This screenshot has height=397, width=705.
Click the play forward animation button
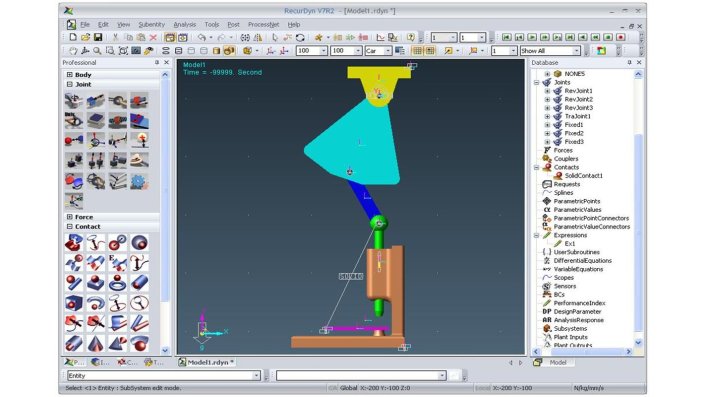coord(532,37)
